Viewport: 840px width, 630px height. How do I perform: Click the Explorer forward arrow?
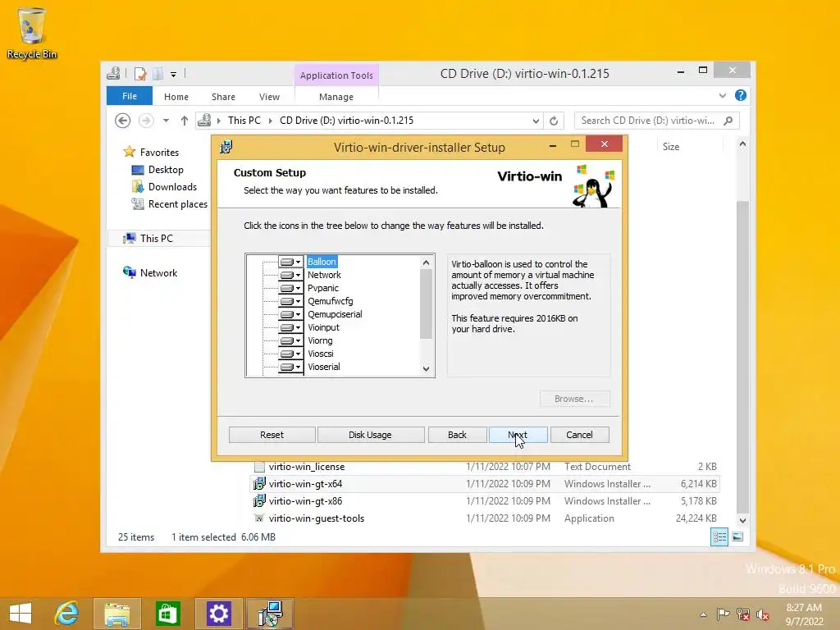(146, 121)
